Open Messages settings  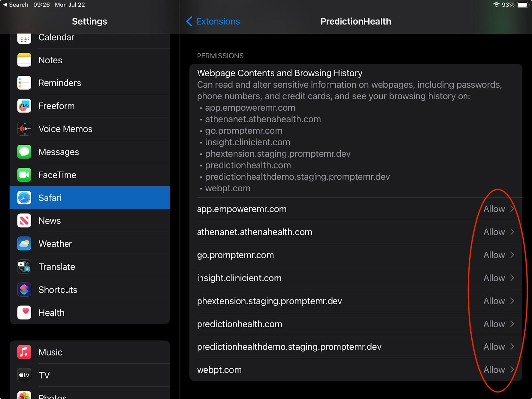coord(90,152)
